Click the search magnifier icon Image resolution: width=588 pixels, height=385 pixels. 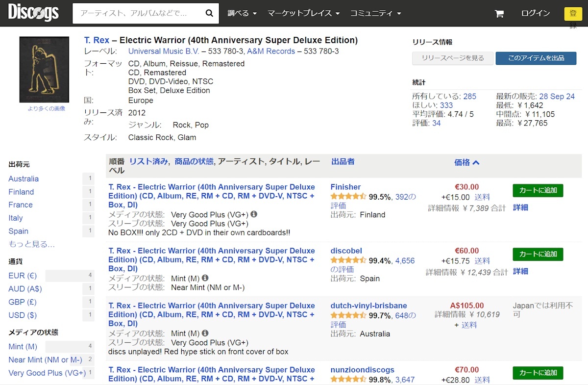(x=209, y=13)
